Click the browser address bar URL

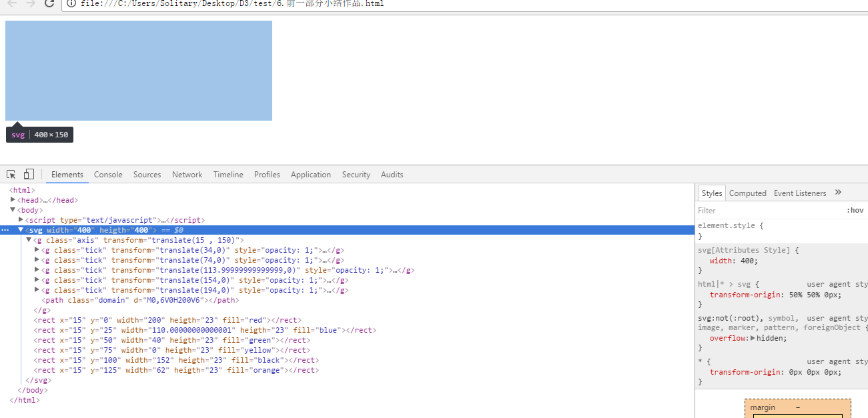(x=232, y=3)
